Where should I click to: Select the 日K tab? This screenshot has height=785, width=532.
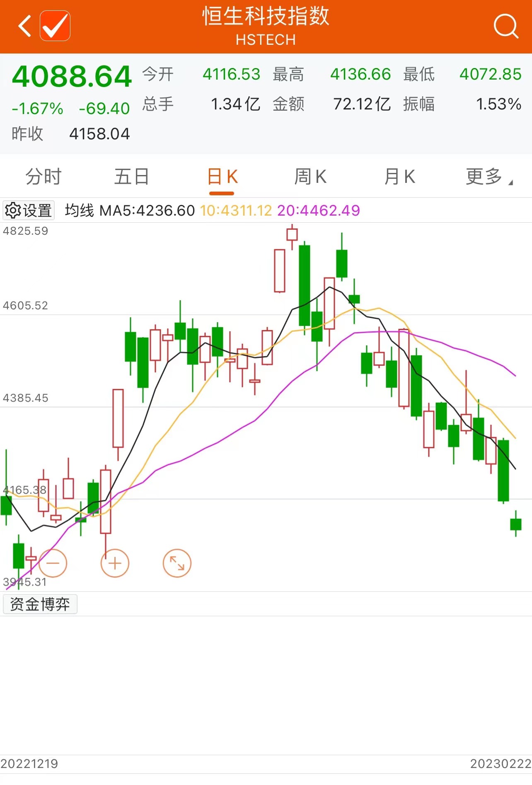[x=222, y=177]
